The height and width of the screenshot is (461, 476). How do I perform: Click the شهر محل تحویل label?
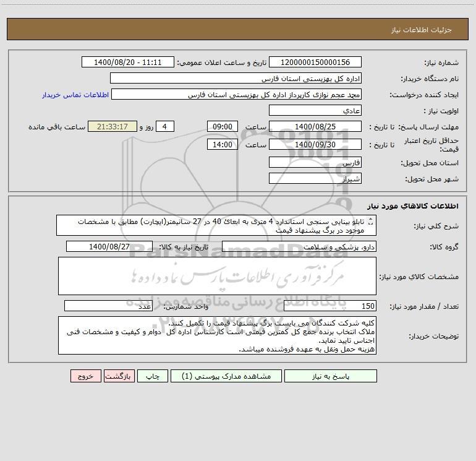pyautogui.click(x=432, y=179)
